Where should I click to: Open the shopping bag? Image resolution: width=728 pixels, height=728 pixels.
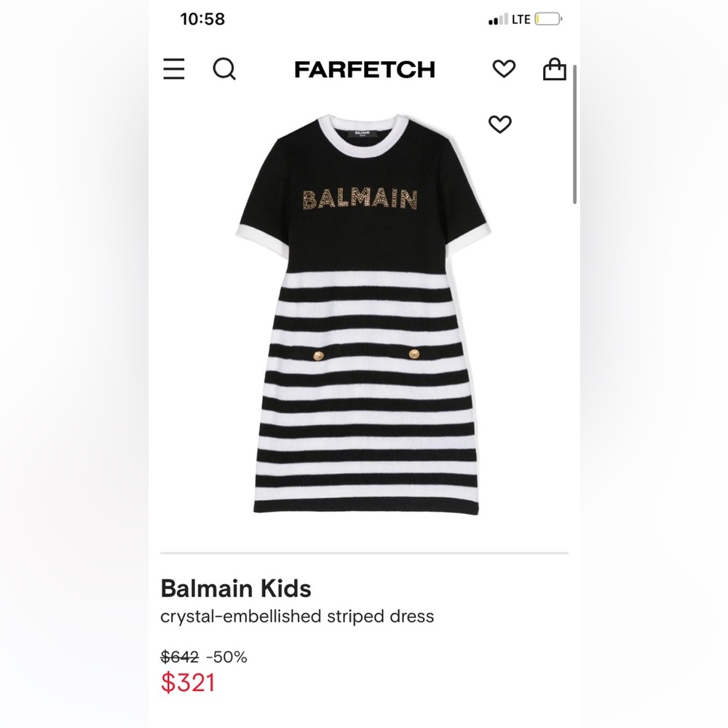pos(555,69)
